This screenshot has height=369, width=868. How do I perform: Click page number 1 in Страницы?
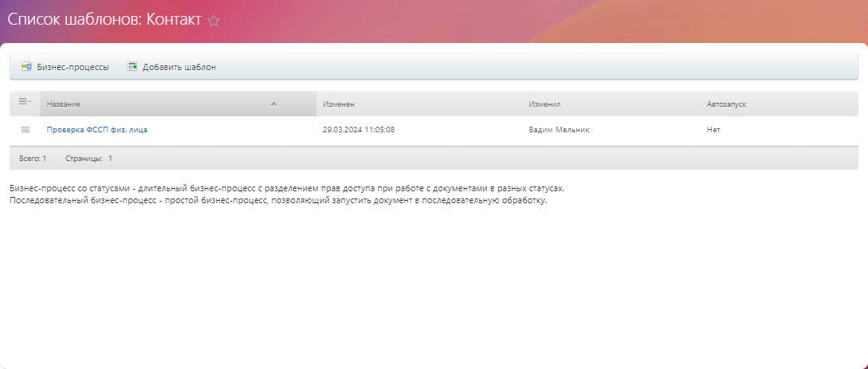click(110, 159)
